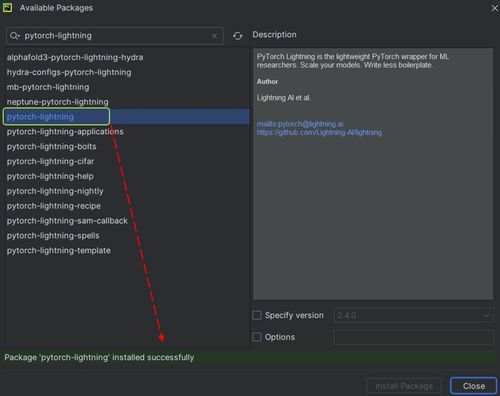
Task: Click the search magnifier icon
Action: coord(14,36)
